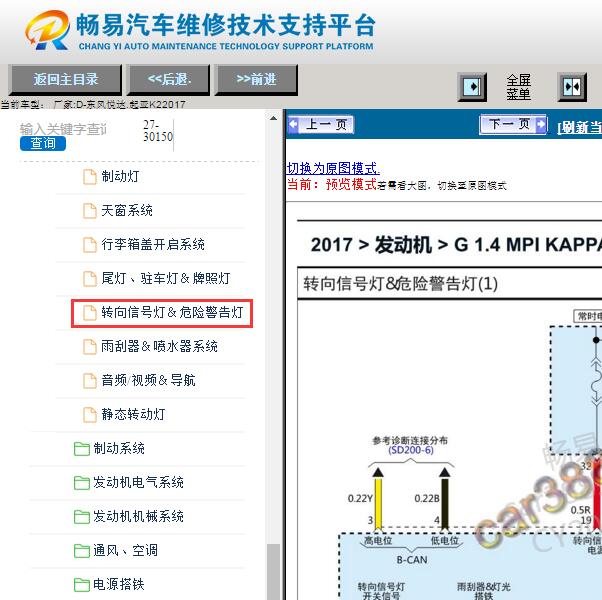Go to previous page with 上一页
The height and width of the screenshot is (600, 602).
(321, 125)
